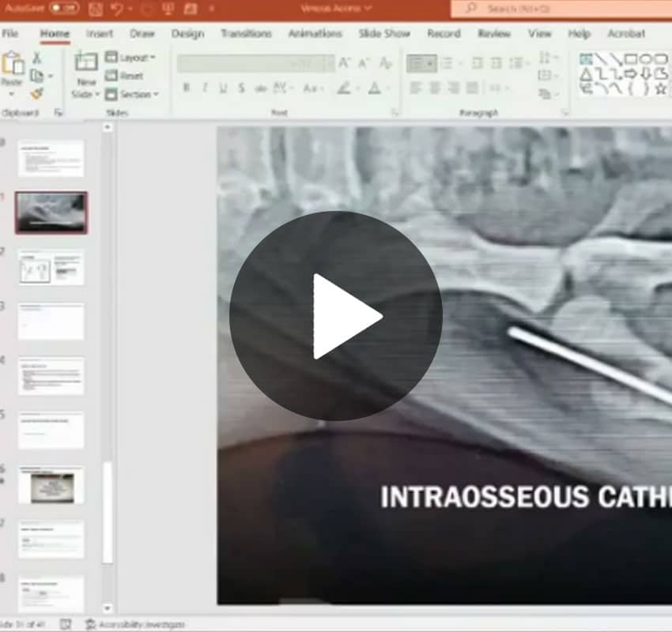This screenshot has width=672, height=632.
Task: Start presentation from beginning icon in title bar
Action: point(168,8)
